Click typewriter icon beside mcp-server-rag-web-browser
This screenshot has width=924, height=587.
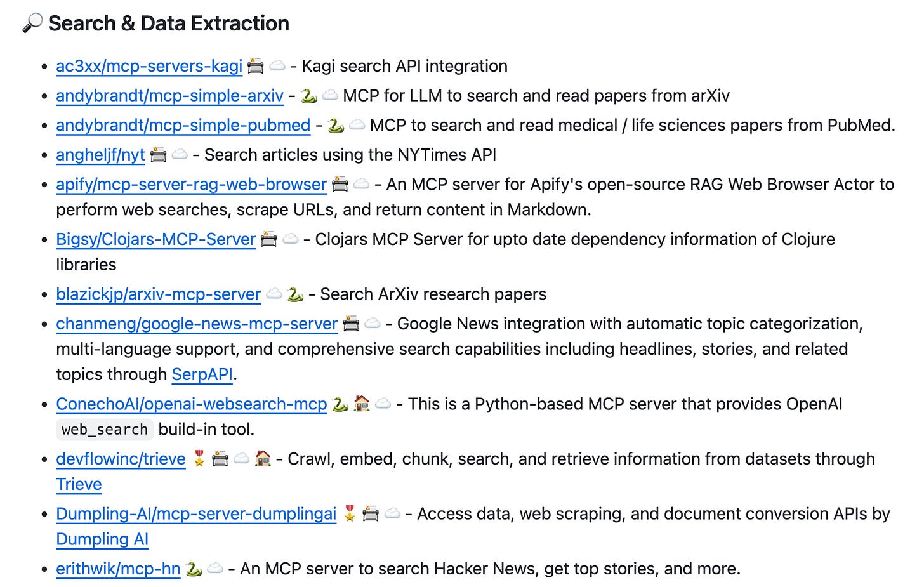click(x=340, y=183)
